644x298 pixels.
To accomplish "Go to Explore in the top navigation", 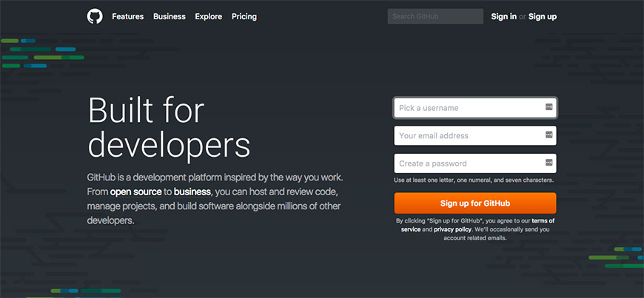I will point(209,16).
